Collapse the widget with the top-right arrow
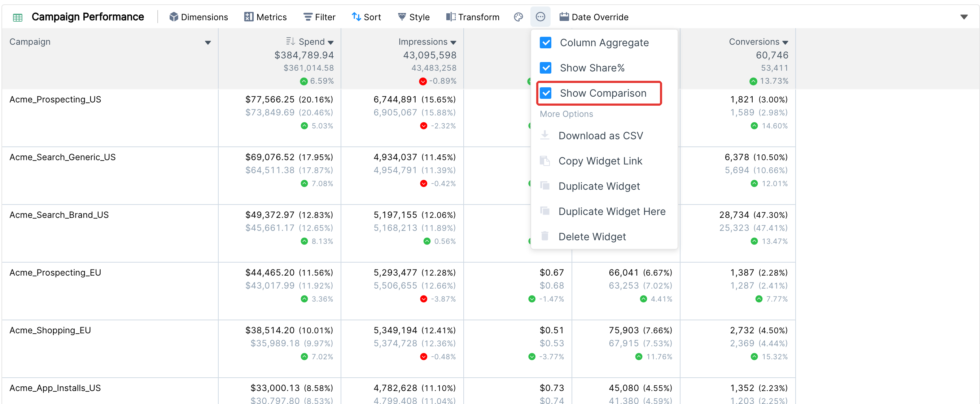980x404 pixels. coord(964,17)
